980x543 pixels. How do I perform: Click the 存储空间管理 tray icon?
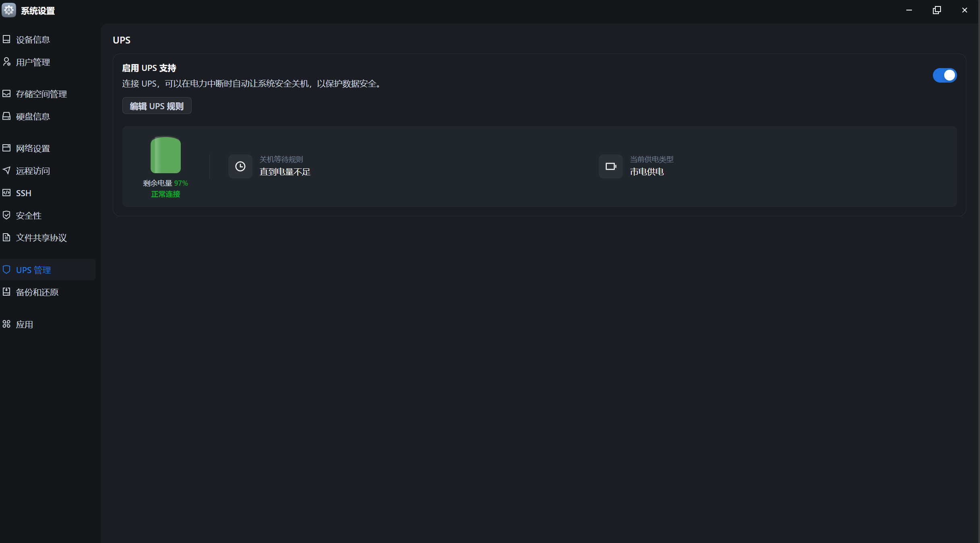coord(6,93)
